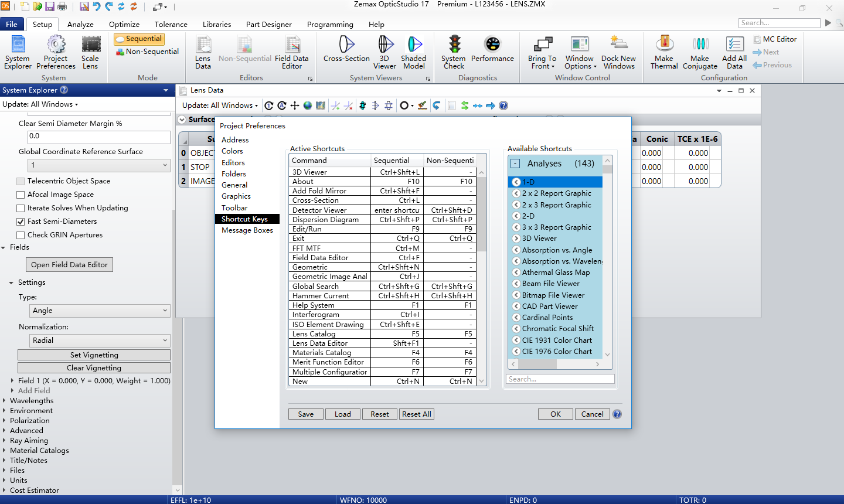Open the MC Editor
844x504 pixels.
pos(775,39)
